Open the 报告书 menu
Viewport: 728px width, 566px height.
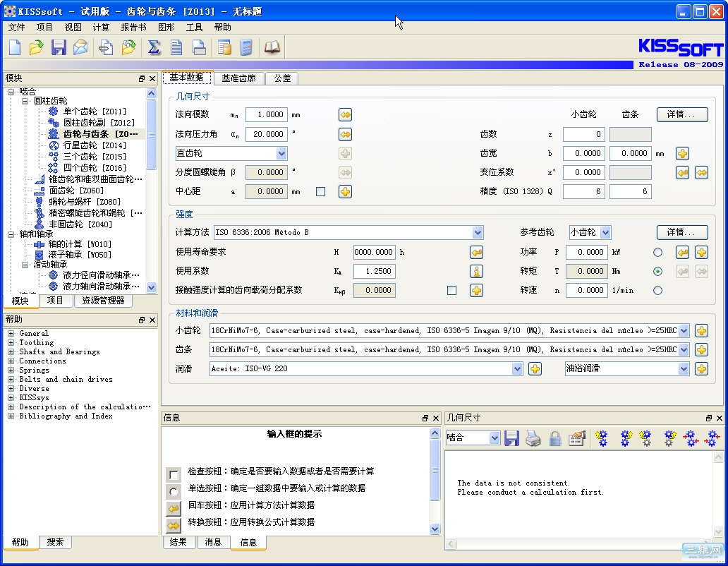[134, 28]
